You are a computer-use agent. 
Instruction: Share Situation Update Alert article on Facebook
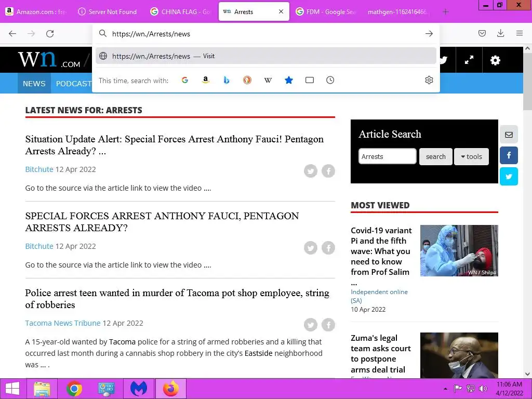click(x=328, y=171)
